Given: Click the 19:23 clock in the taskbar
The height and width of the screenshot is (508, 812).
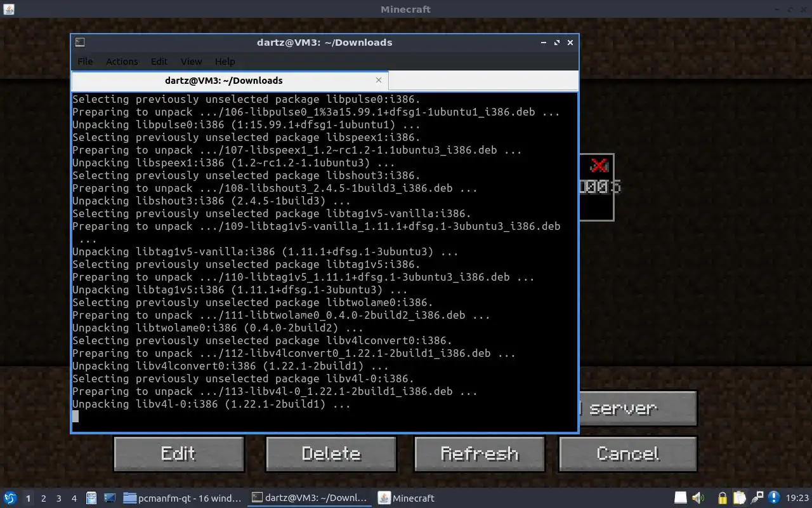Looking at the screenshot, I should pos(797,498).
